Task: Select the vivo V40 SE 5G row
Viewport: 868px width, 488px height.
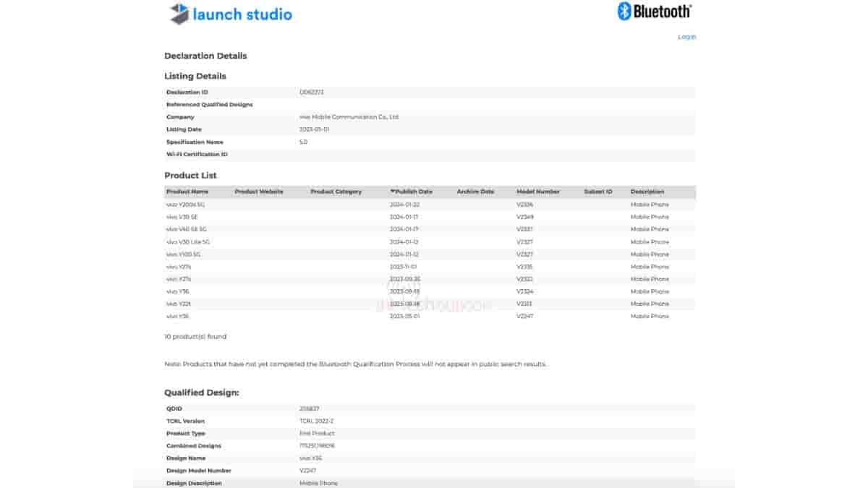Action: click(187, 229)
